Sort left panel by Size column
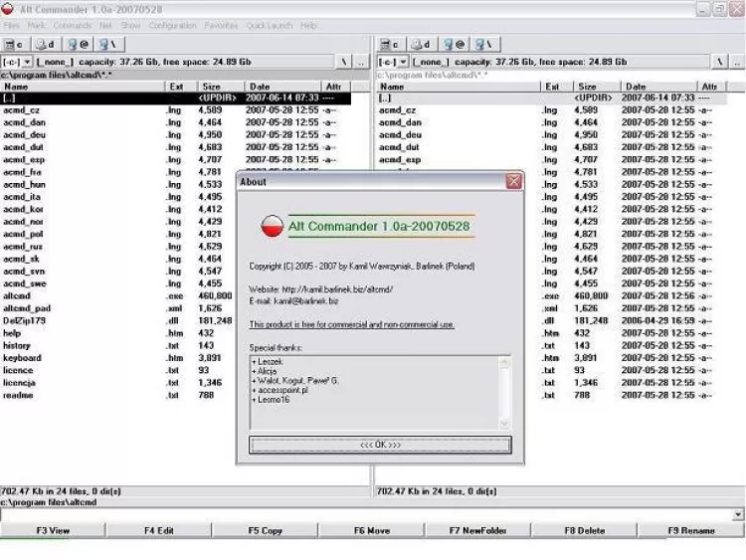746x560 pixels. tap(221, 87)
